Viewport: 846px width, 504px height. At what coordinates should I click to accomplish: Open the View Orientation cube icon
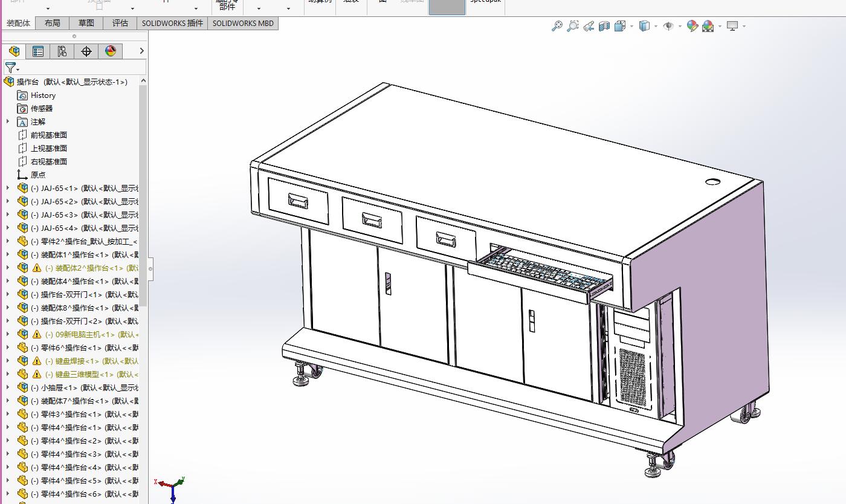coord(619,26)
